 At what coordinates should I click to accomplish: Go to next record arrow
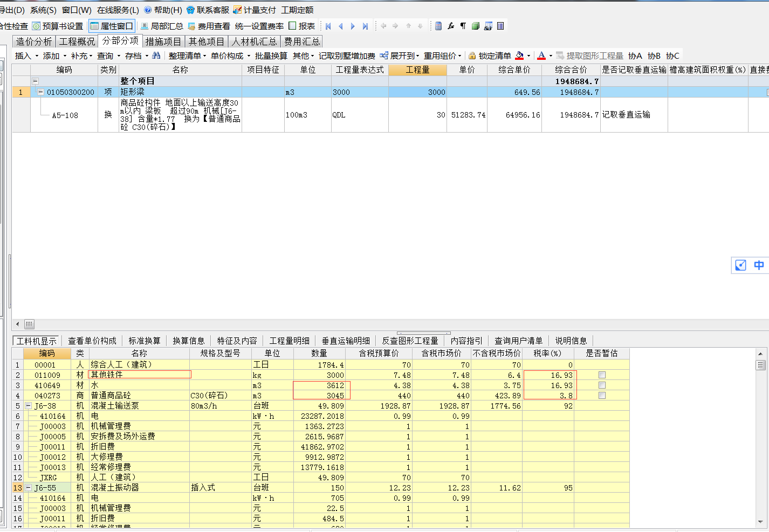click(353, 26)
